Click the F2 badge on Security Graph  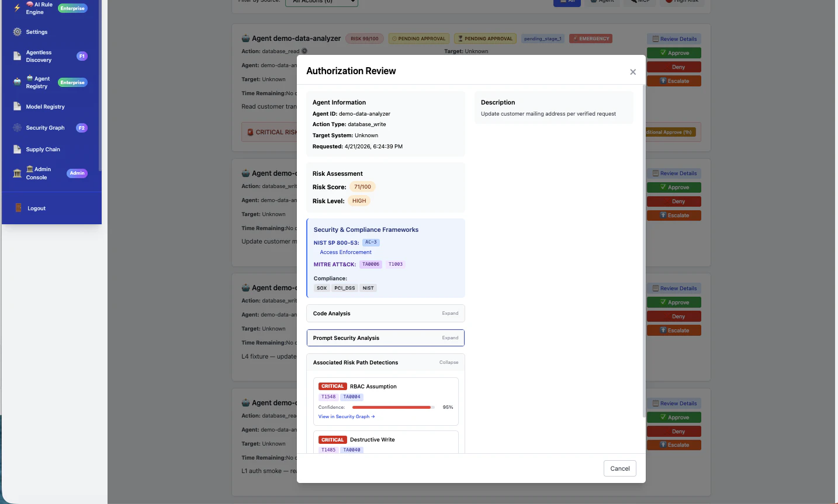tap(82, 128)
